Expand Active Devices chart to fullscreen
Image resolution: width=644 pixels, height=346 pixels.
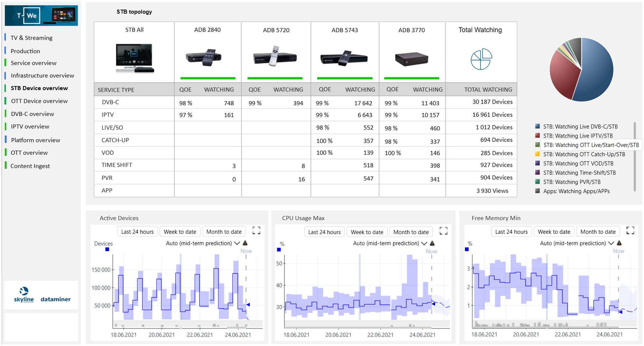pyautogui.click(x=256, y=230)
